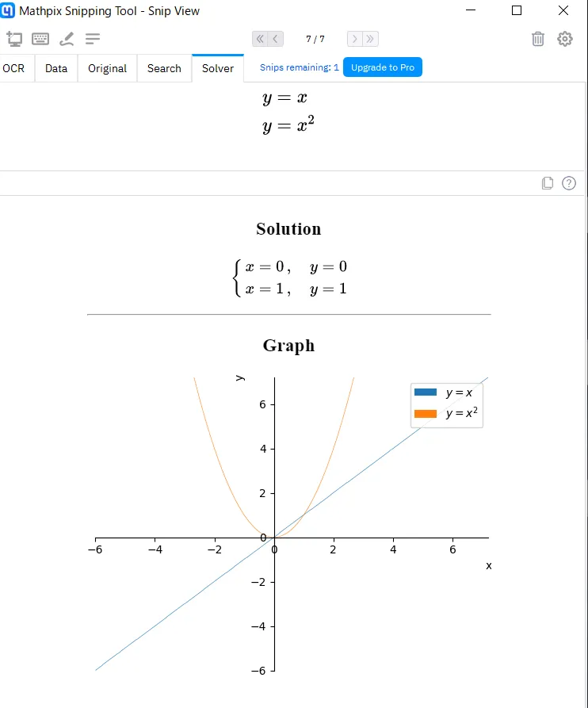
Task: Jump to the first snip
Action: pos(260,39)
